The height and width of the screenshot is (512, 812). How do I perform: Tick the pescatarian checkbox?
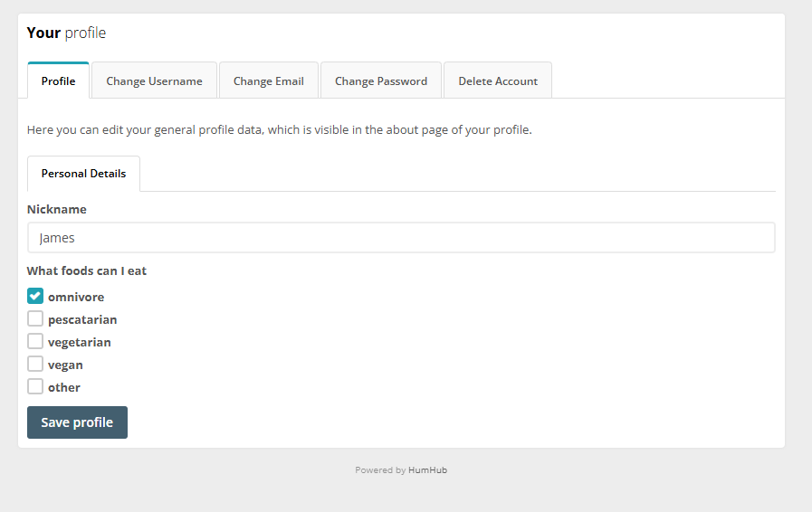pyautogui.click(x=35, y=318)
